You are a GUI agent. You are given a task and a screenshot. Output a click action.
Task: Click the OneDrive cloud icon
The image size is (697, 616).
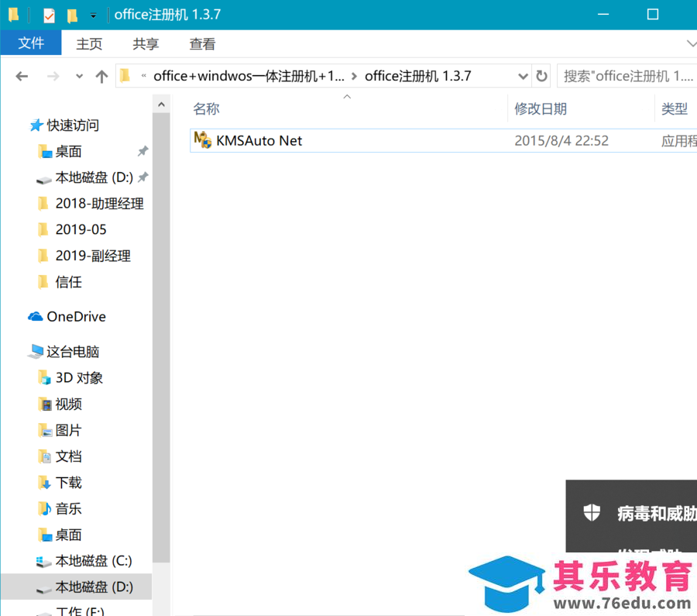36,317
